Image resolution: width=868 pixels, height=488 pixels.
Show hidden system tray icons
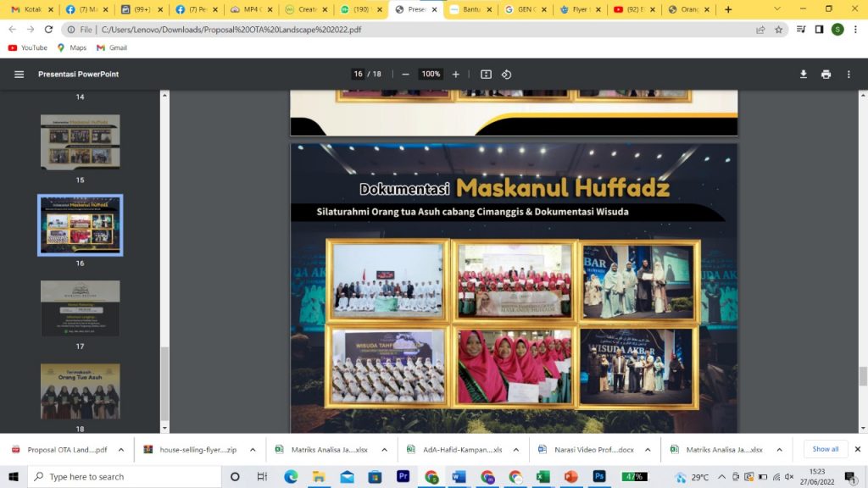721,476
